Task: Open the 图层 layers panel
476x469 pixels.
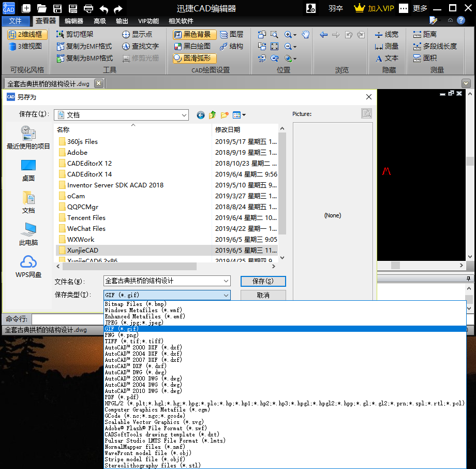Action: [232, 34]
